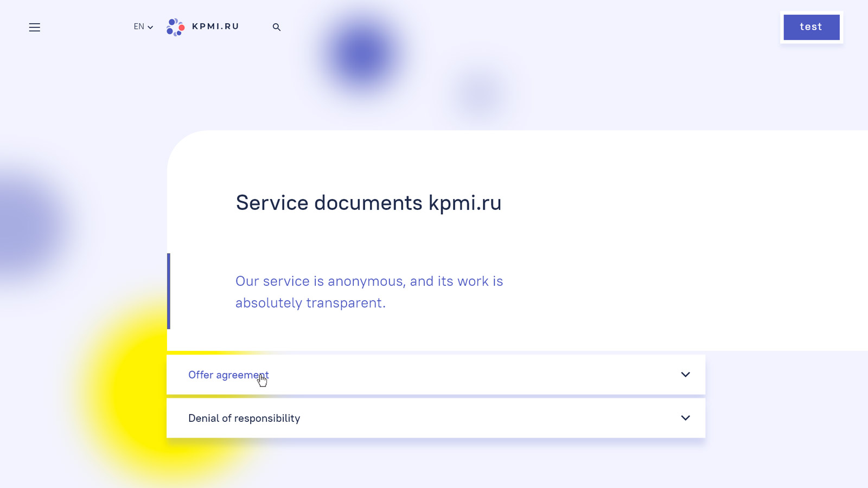
Task: Click the chevron beside EN
Action: click(150, 27)
